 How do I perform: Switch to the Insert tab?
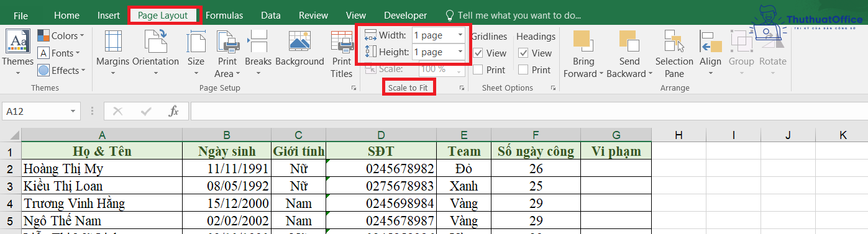[109, 16]
